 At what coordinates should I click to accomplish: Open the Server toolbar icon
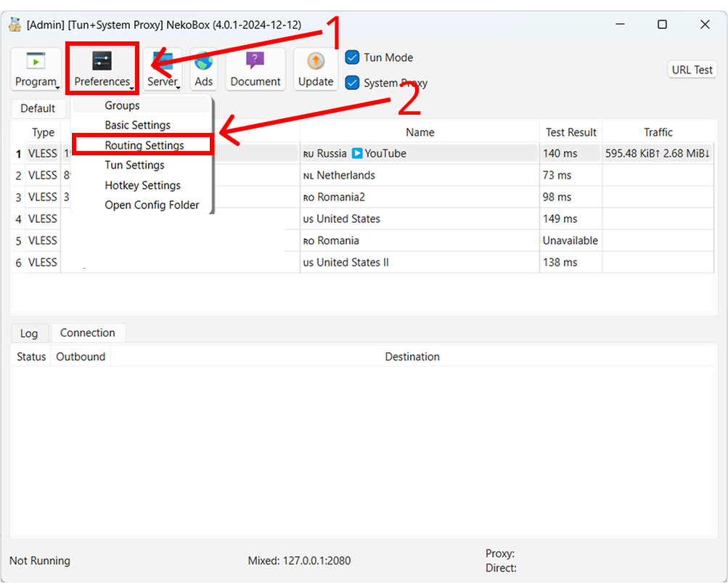(161, 60)
